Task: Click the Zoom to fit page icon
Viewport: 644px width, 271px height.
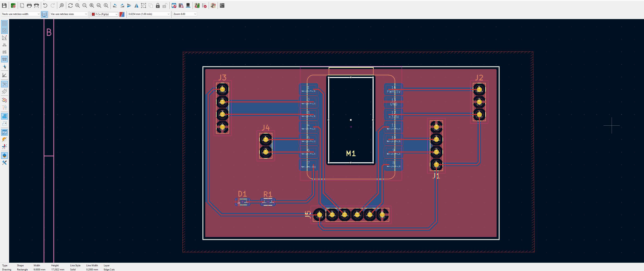Action: [92, 5]
